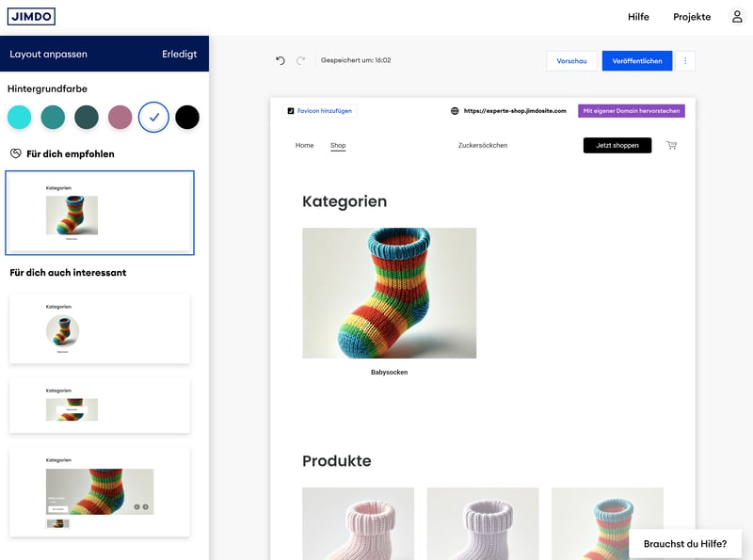Choose the selected white background color

coord(153,118)
